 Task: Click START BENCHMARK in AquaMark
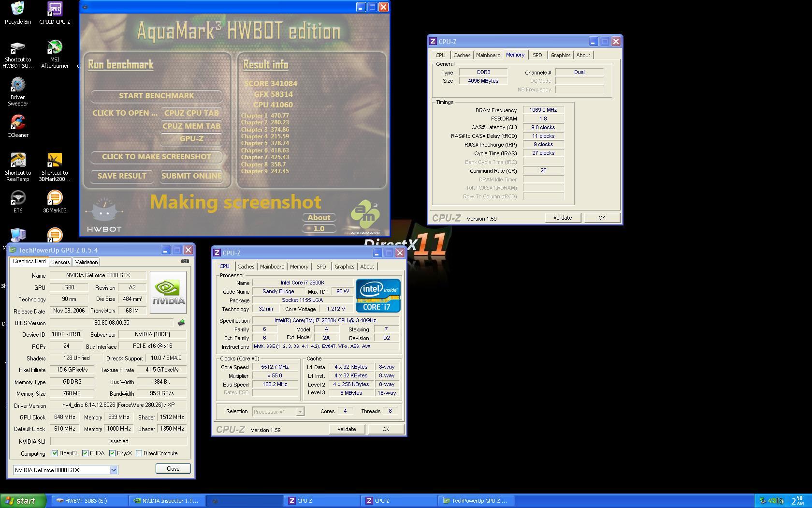click(157, 96)
